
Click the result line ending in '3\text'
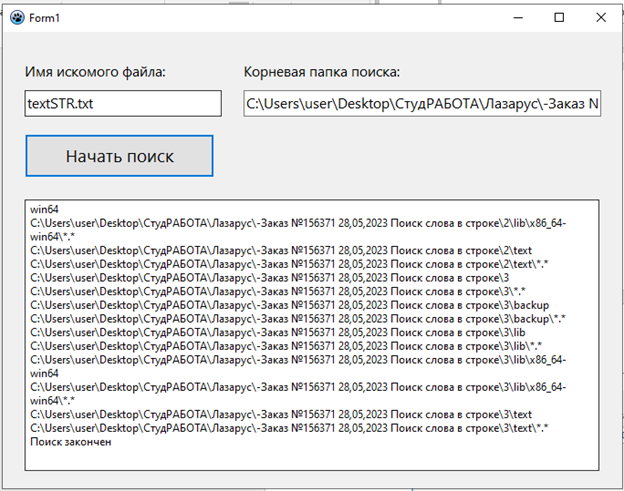(x=281, y=413)
